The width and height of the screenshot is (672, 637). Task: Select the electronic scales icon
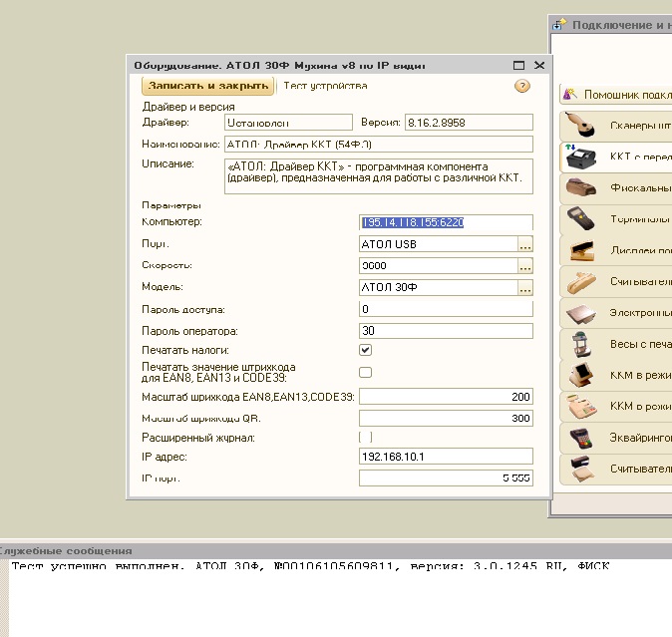(581, 313)
